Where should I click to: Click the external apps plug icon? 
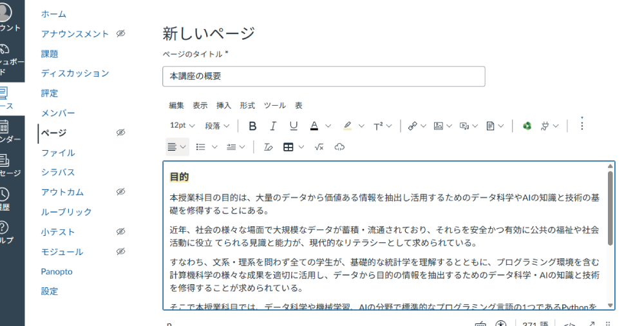coord(545,126)
